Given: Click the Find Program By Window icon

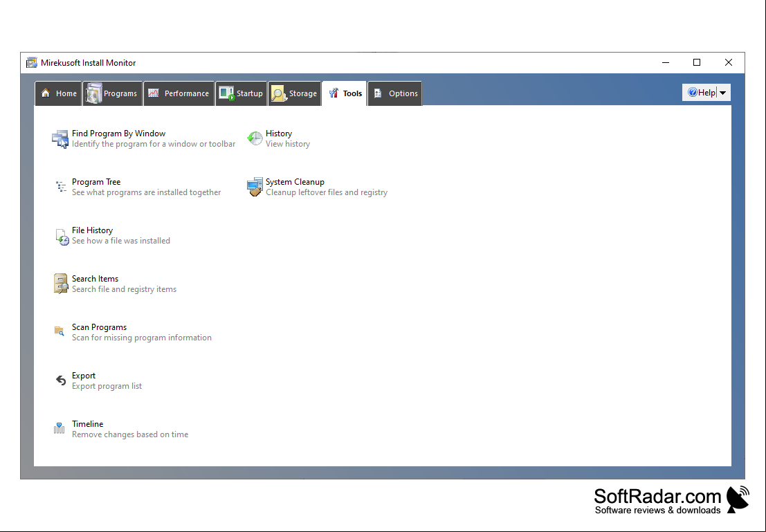Looking at the screenshot, I should tap(60, 139).
